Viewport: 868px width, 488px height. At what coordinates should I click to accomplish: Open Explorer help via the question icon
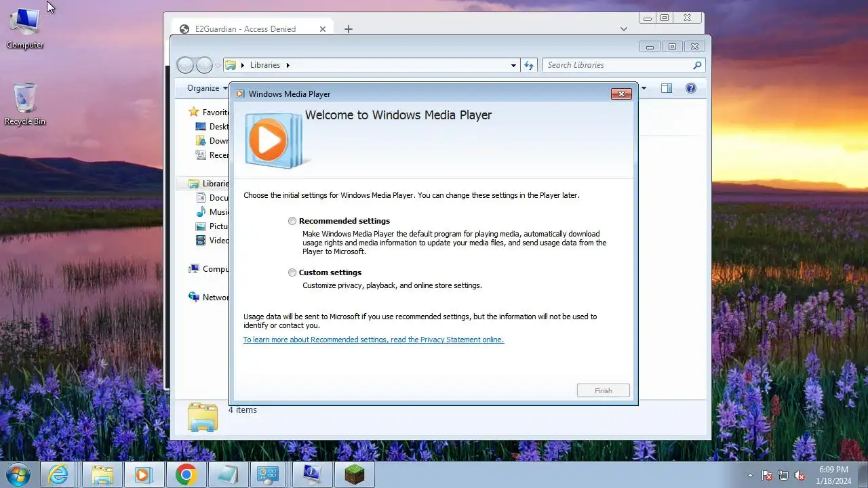(x=690, y=88)
